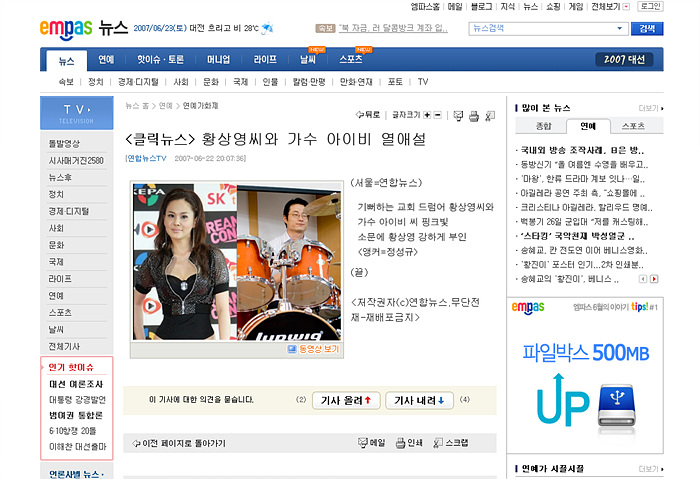Scrap article via top scissors icon
The width and height of the screenshot is (700, 479).
click(x=490, y=116)
